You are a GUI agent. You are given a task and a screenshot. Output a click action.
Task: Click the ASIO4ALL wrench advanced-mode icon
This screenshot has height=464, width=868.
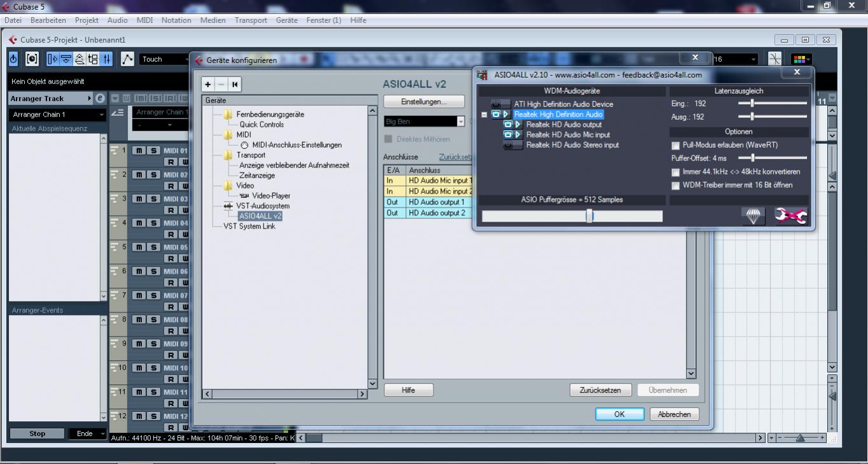[790, 217]
